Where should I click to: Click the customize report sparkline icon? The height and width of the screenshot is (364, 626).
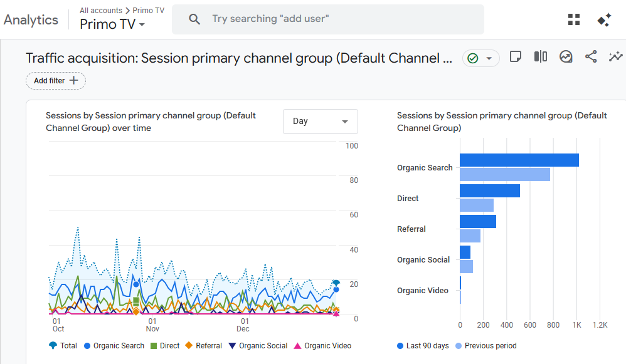tap(615, 57)
